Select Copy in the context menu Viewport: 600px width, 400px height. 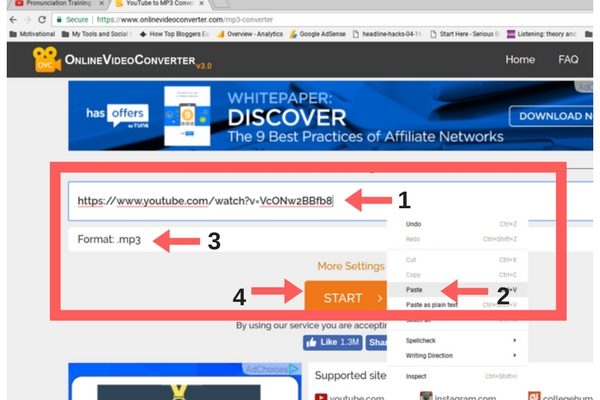[x=457, y=275]
